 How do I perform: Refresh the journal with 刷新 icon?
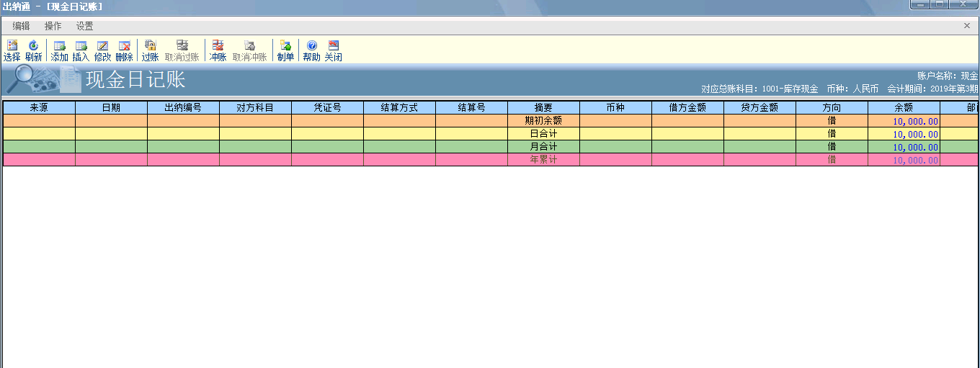[33, 50]
